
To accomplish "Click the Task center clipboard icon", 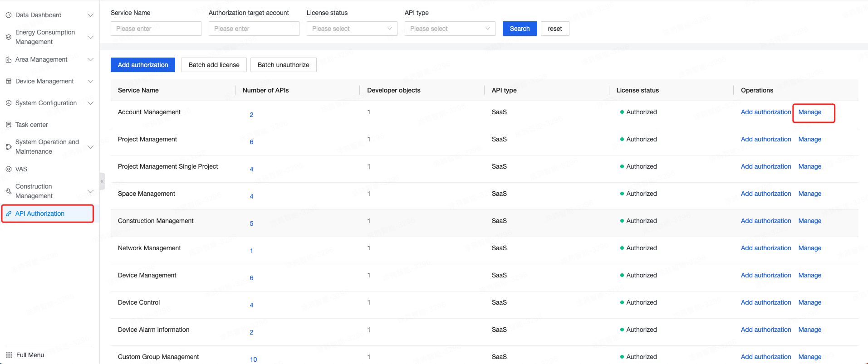I will [9, 125].
